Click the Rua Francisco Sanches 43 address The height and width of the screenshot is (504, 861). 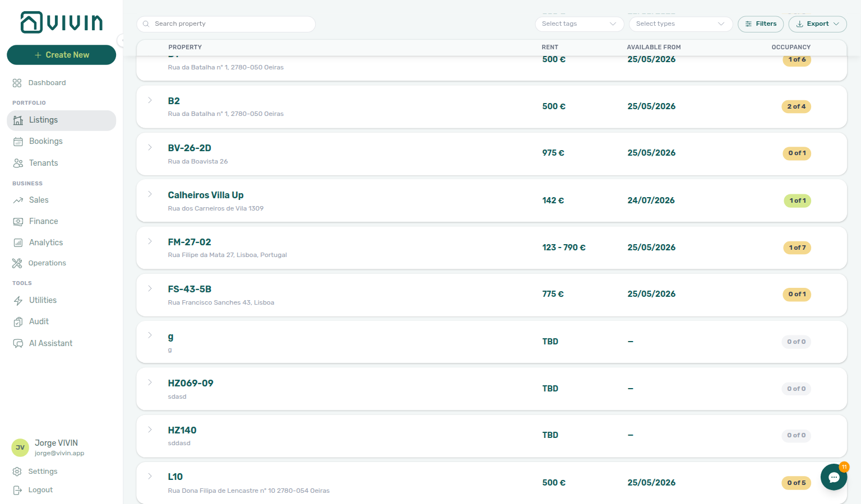pyautogui.click(x=221, y=302)
